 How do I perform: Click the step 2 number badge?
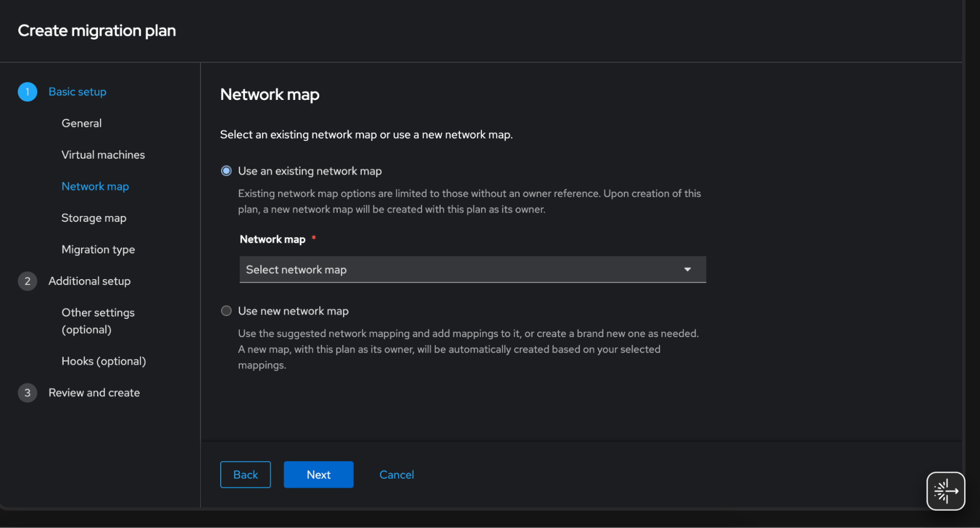tap(27, 281)
